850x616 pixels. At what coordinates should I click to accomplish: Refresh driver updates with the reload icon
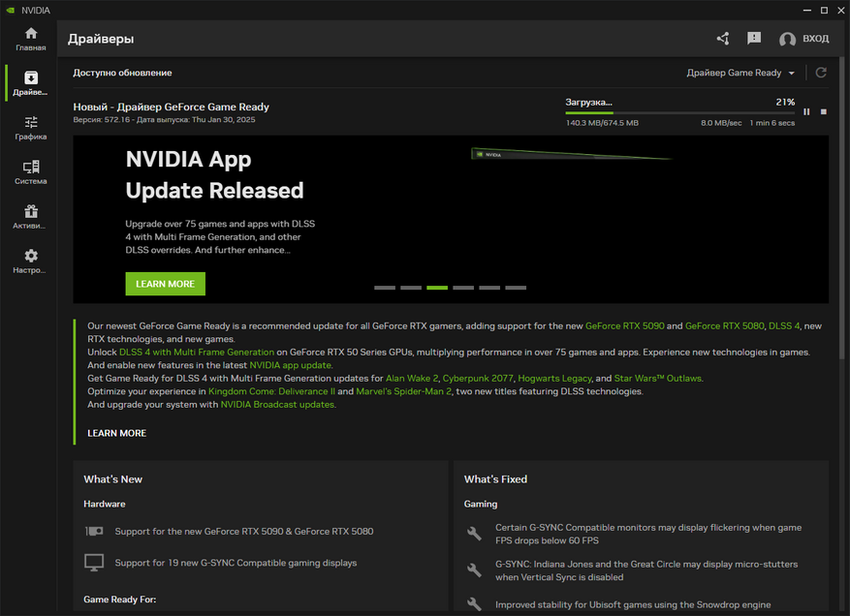point(821,73)
